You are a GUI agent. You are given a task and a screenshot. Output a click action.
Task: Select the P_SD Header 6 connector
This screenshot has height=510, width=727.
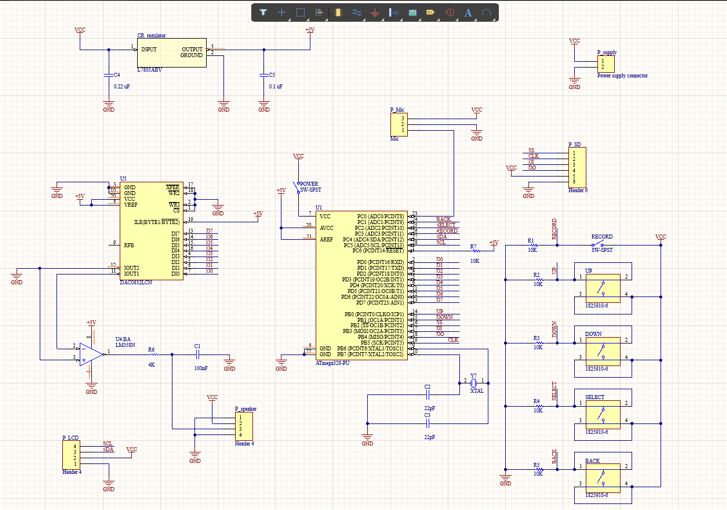(577, 167)
